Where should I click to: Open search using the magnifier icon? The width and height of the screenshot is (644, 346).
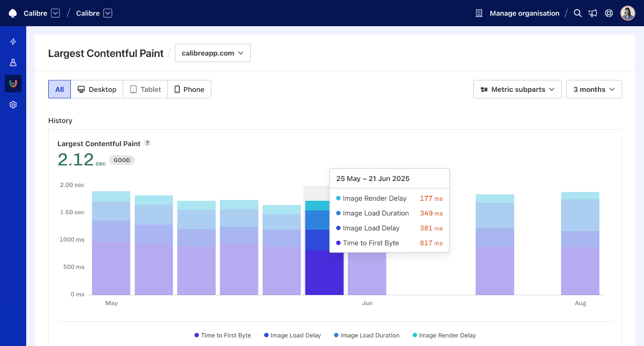pos(578,13)
